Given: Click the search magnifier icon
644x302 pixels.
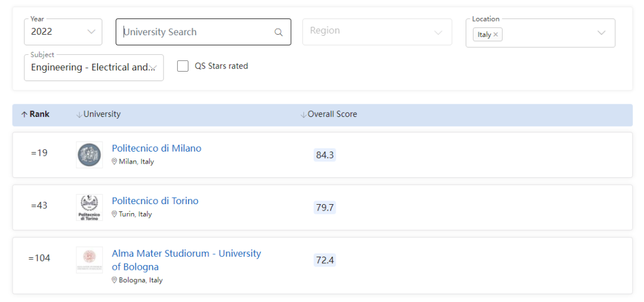Looking at the screenshot, I should click(278, 32).
